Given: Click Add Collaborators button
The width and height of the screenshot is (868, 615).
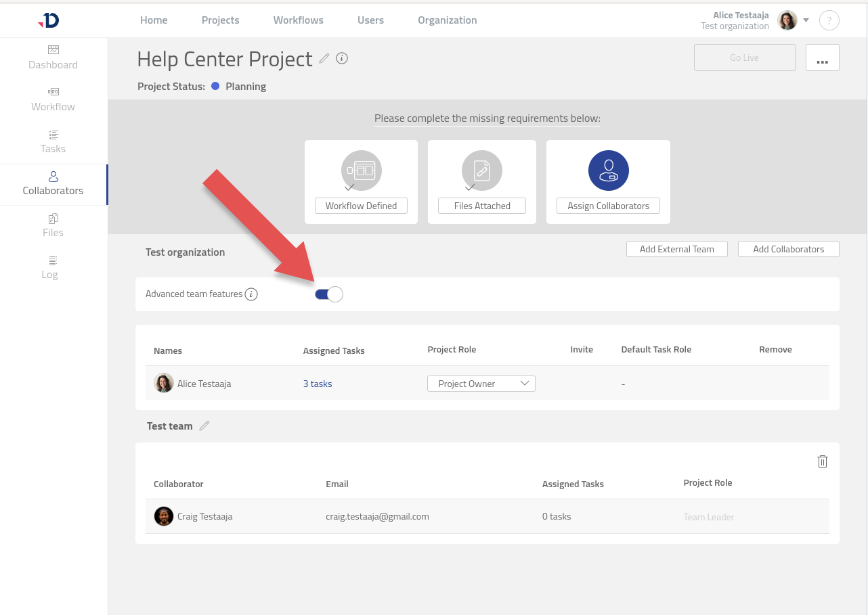Looking at the screenshot, I should tap(788, 249).
